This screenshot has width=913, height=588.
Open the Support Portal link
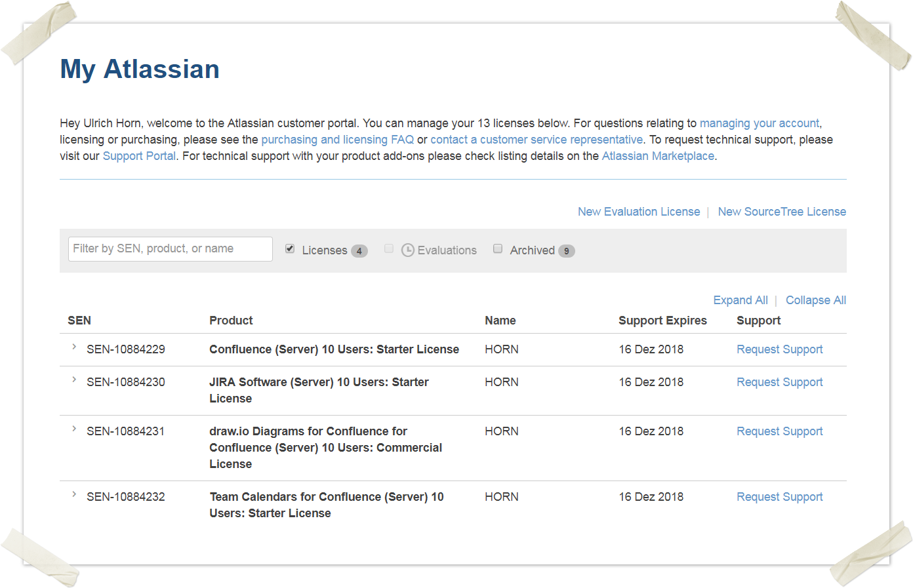pyautogui.click(x=139, y=156)
